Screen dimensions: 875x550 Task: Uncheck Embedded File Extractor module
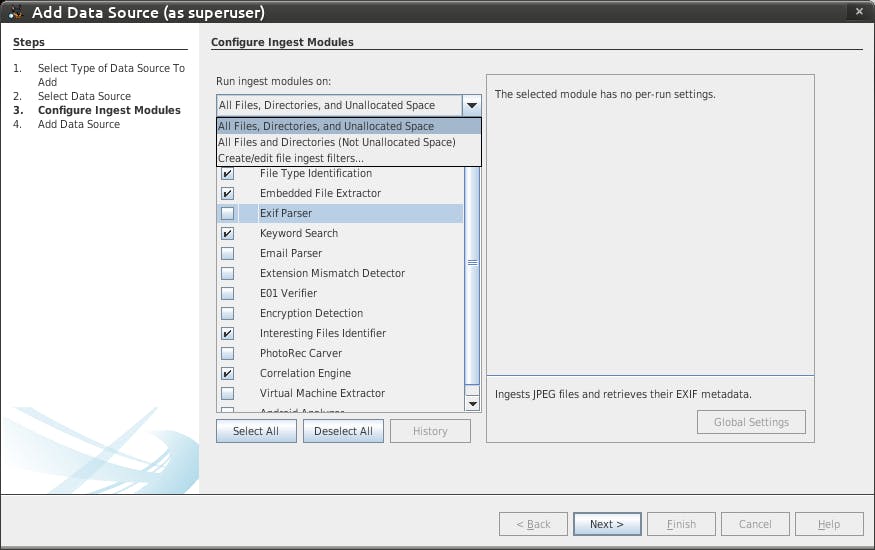point(227,194)
